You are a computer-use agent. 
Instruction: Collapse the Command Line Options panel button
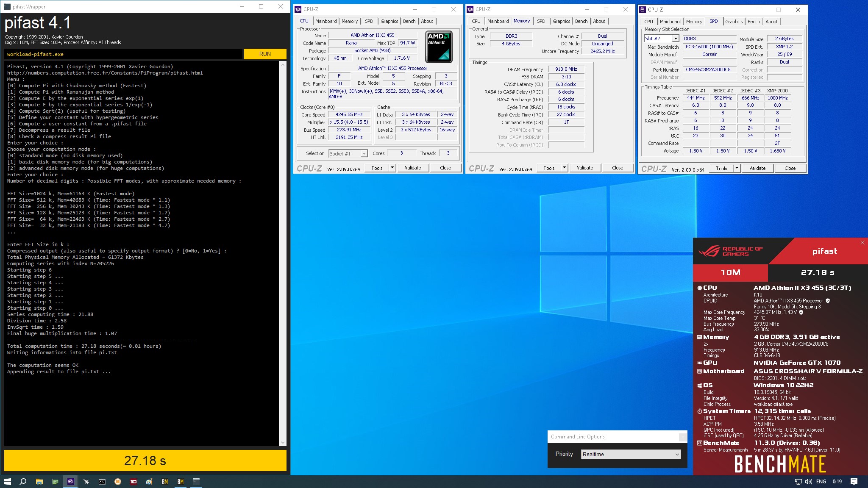click(682, 437)
